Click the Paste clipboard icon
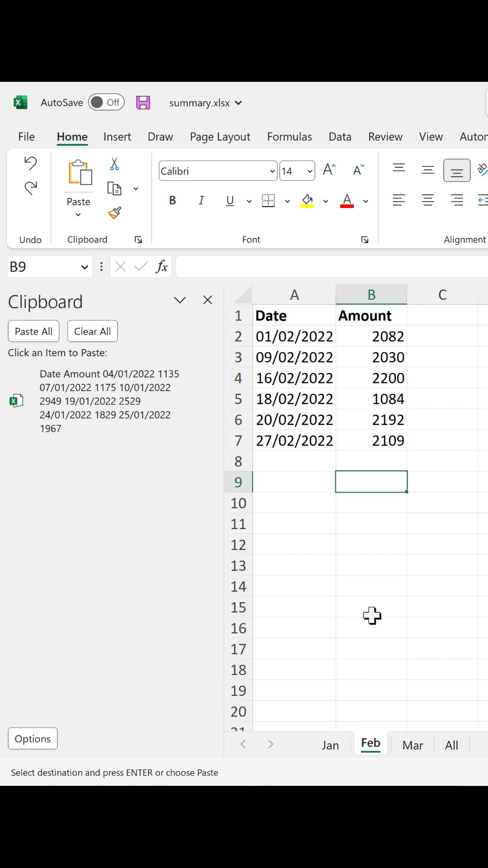Image resolution: width=488 pixels, height=868 pixels. tap(80, 172)
